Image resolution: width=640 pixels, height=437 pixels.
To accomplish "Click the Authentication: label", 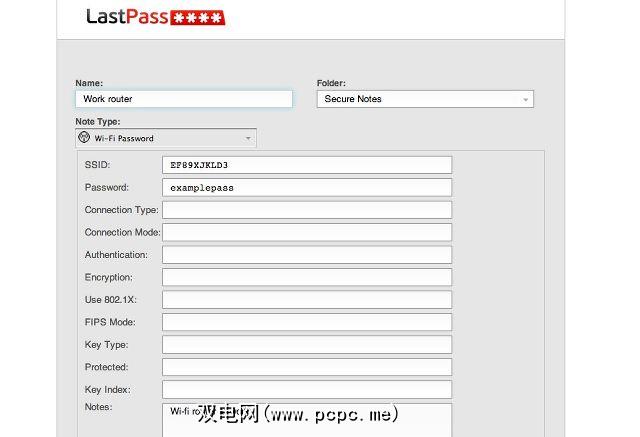I will 116,255.
